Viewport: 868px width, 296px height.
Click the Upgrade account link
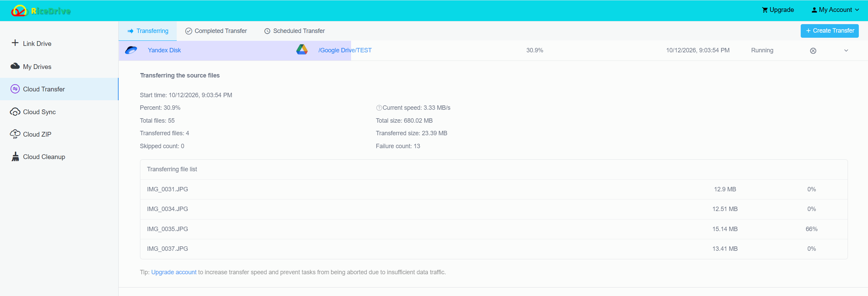pyautogui.click(x=174, y=272)
